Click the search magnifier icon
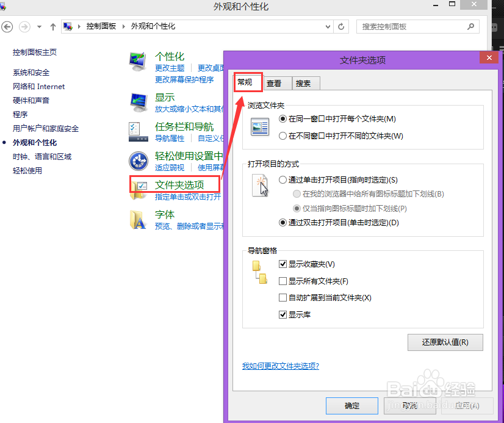Viewport: 504px width, 423px height. [x=470, y=27]
